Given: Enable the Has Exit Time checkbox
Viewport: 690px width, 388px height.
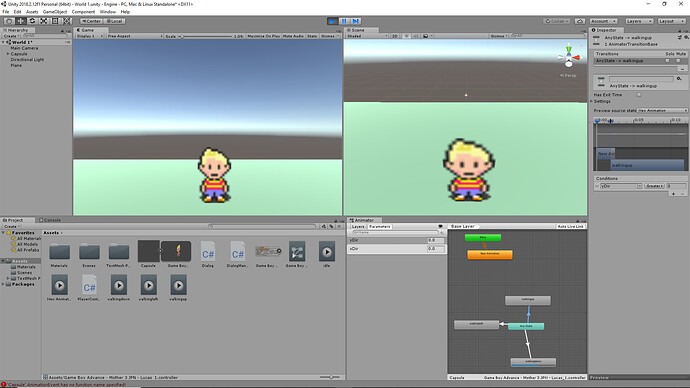Looking at the screenshot, I should 639,95.
